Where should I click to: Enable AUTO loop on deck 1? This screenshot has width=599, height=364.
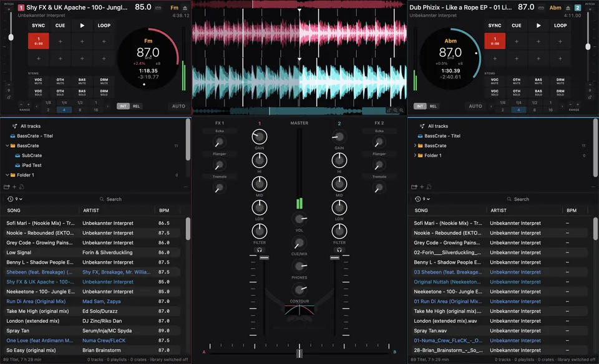tap(178, 107)
